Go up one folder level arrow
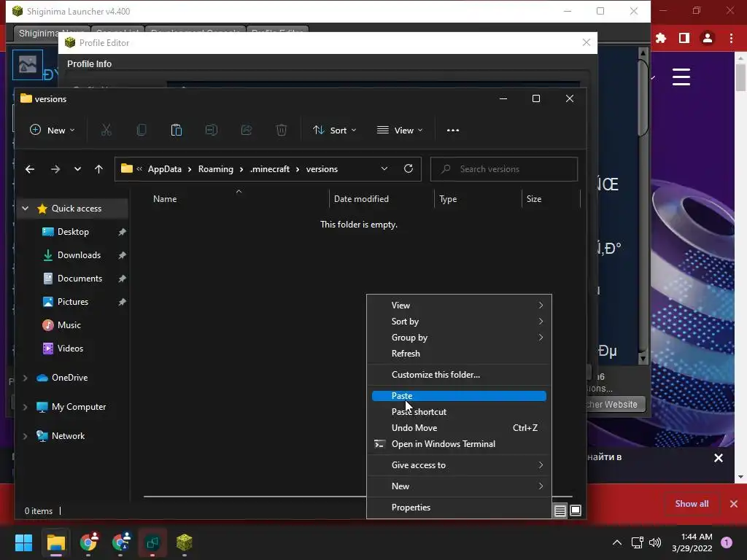This screenshot has width=747, height=560. click(x=98, y=169)
